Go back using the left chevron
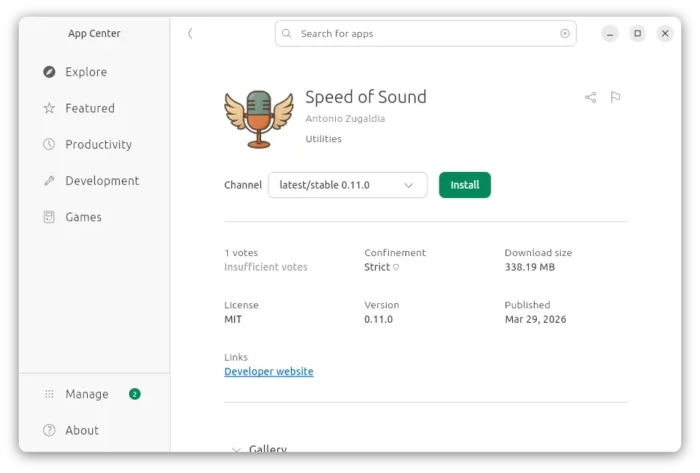Screen dimensions: 700x473 point(190,33)
